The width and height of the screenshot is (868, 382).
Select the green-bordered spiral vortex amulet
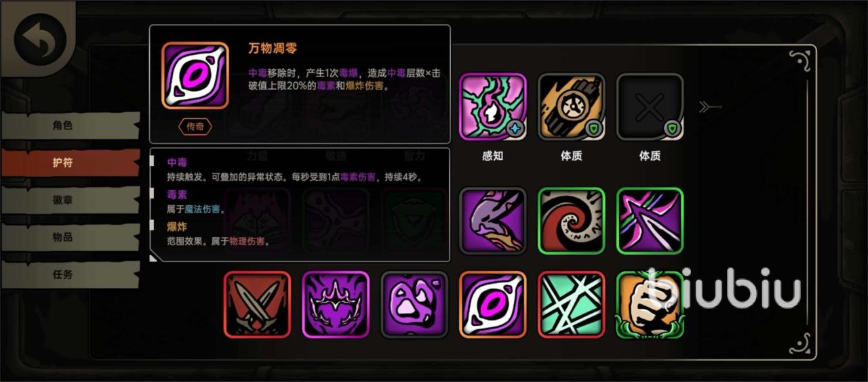572,221
